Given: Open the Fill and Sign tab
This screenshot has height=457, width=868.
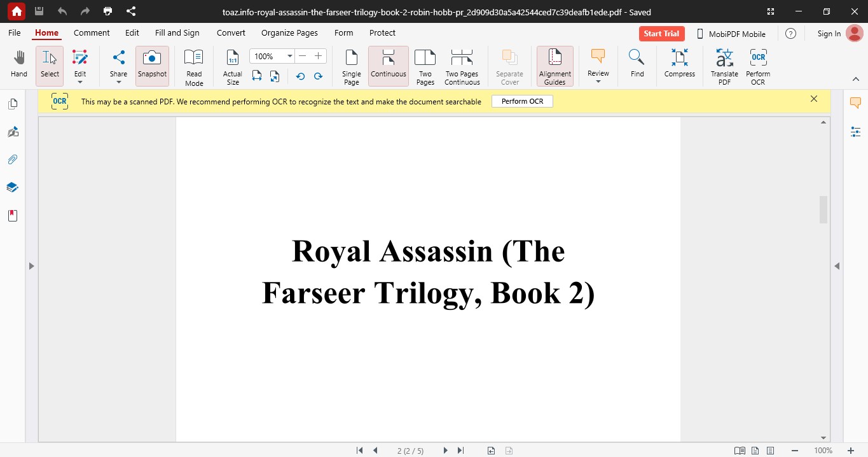Looking at the screenshot, I should [x=177, y=33].
